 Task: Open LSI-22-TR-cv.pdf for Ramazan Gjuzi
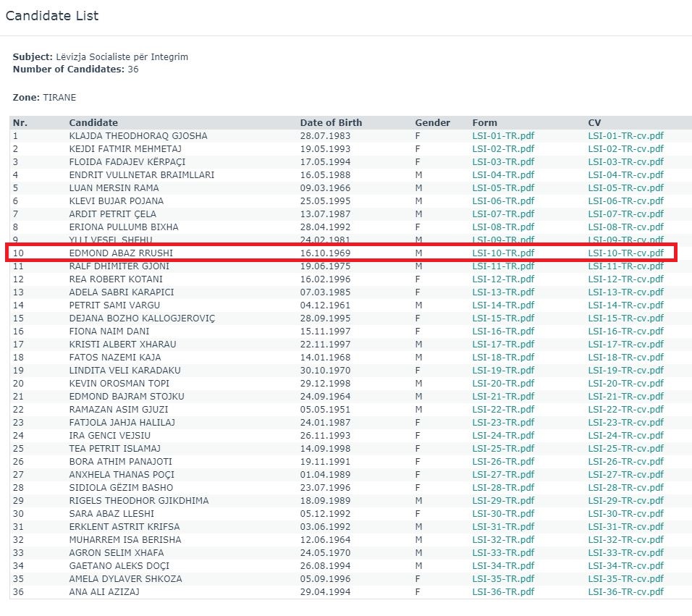pos(625,410)
